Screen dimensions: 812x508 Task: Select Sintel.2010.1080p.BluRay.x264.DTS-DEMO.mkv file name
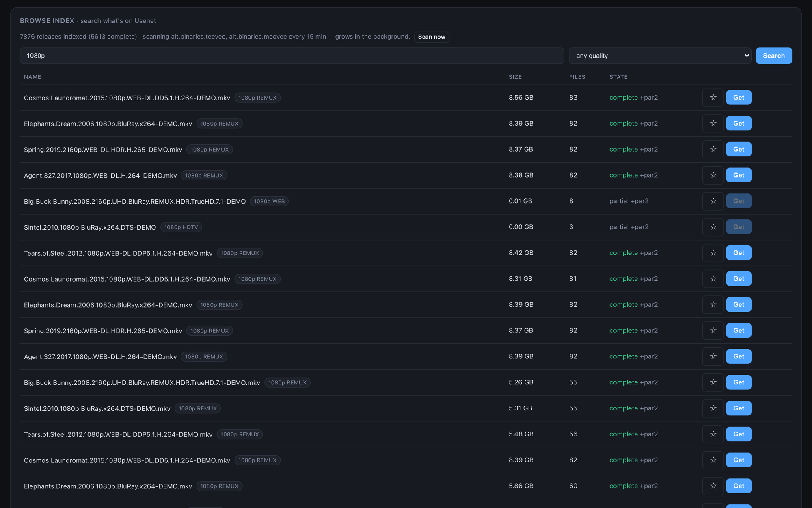(97, 408)
